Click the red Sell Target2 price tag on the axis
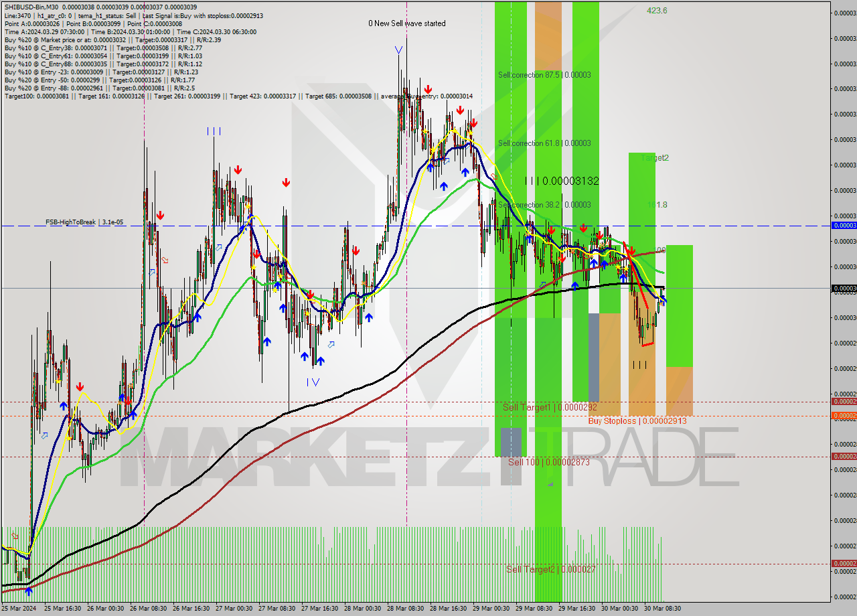 coord(844,564)
